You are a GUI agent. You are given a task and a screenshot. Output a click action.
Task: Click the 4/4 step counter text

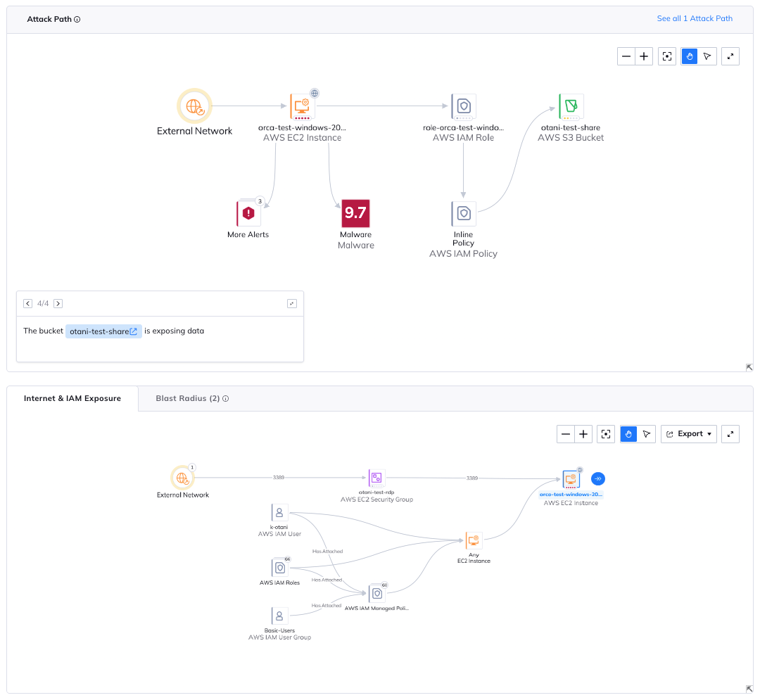point(43,303)
